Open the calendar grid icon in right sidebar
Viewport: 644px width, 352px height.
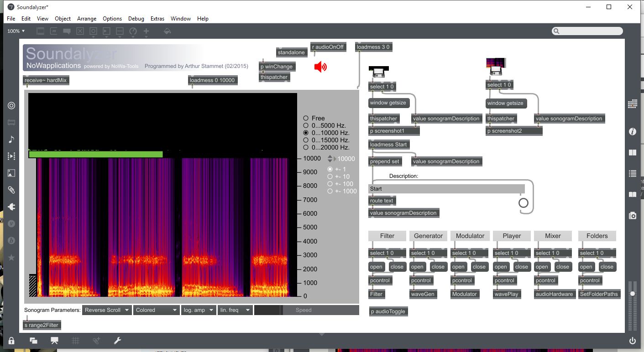tap(632, 104)
